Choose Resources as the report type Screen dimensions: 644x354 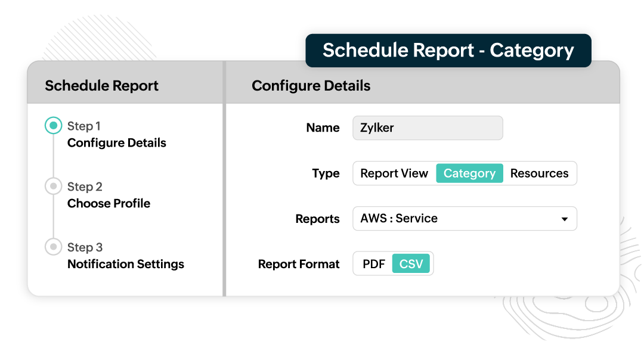[540, 173]
